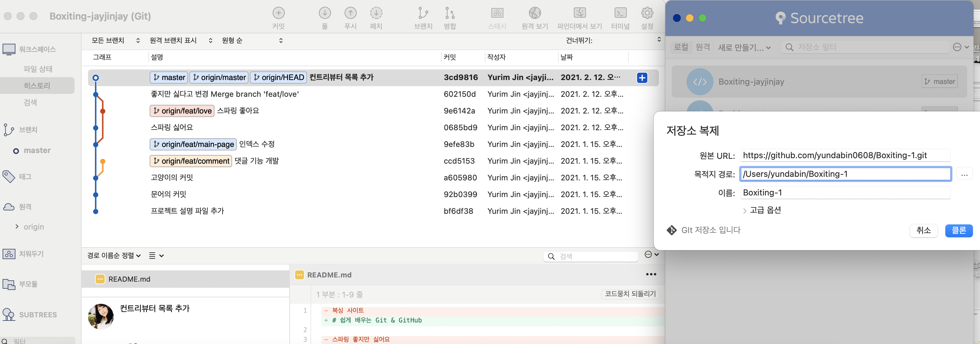
Task: Click the Stashes (치워두기) sidebar icon
Action: pos(9,254)
